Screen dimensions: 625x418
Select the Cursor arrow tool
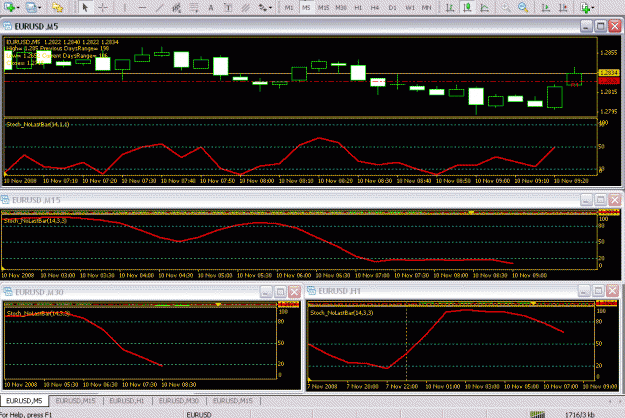pyautogui.click(x=85, y=7)
